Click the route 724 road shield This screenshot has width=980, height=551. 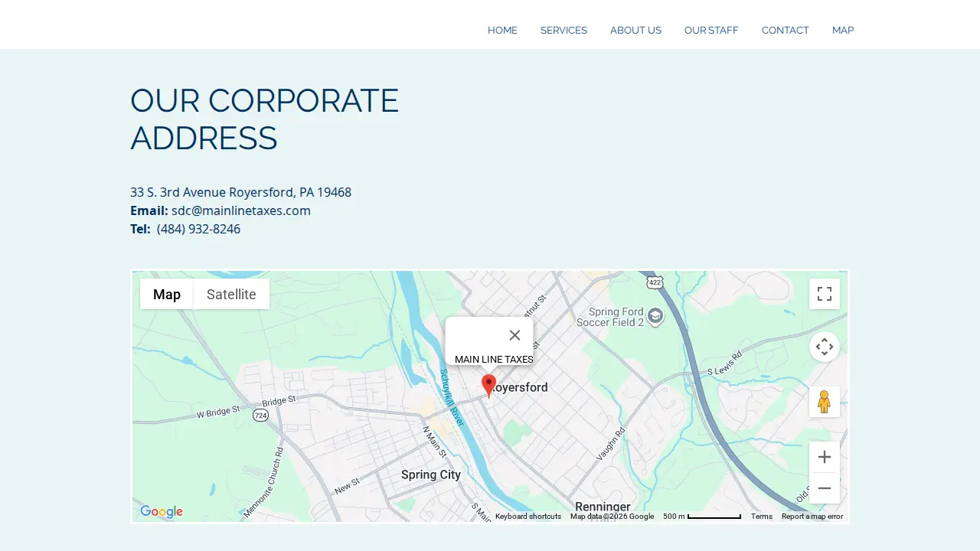pyautogui.click(x=261, y=416)
